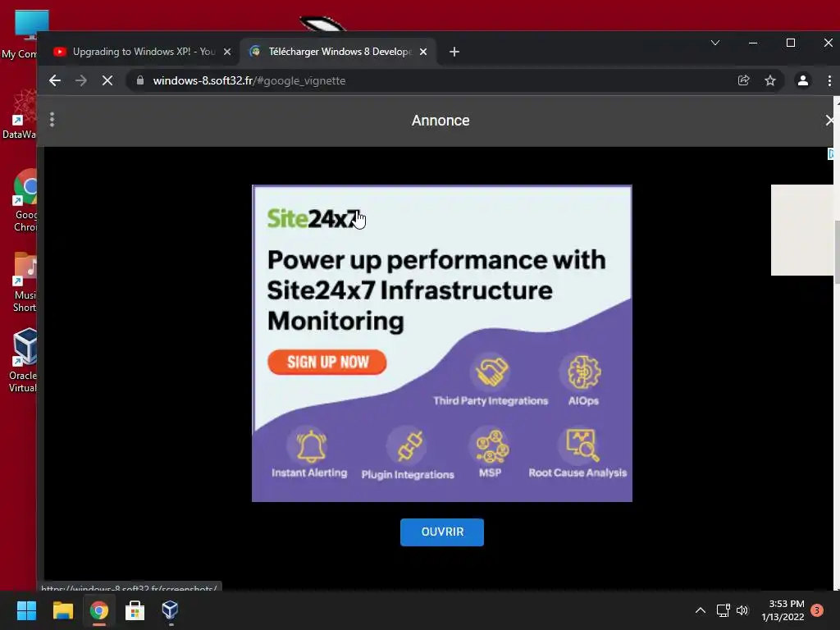Click the browser forward arrow
The image size is (840, 630).
click(81, 81)
